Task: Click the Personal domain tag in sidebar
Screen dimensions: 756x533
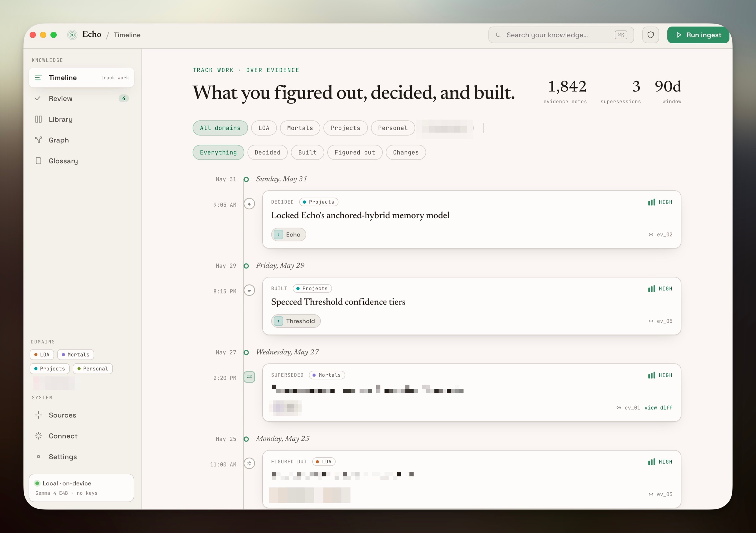Action: tap(93, 369)
